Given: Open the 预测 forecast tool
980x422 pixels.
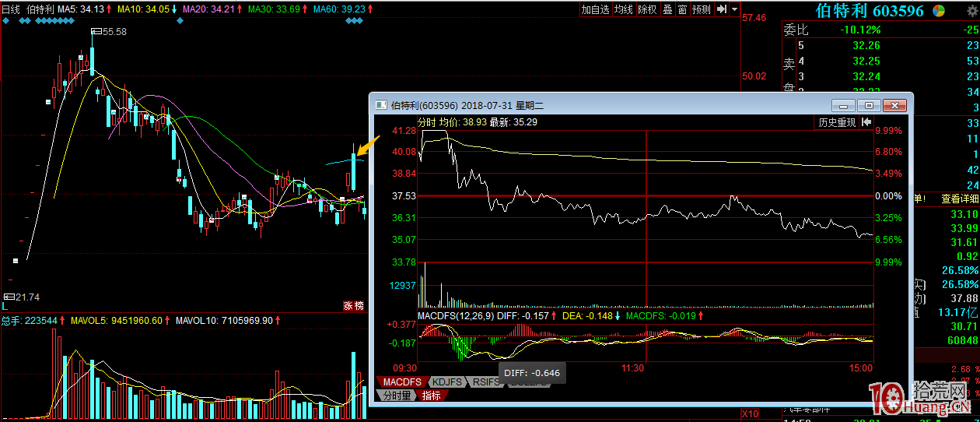Looking at the screenshot, I should tap(701, 9).
